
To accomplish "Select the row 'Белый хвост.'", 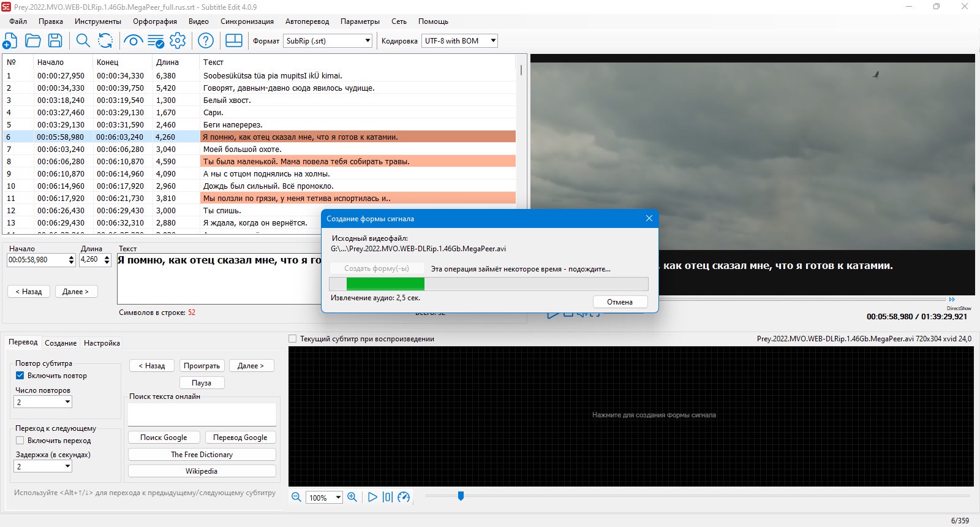I will click(x=259, y=100).
